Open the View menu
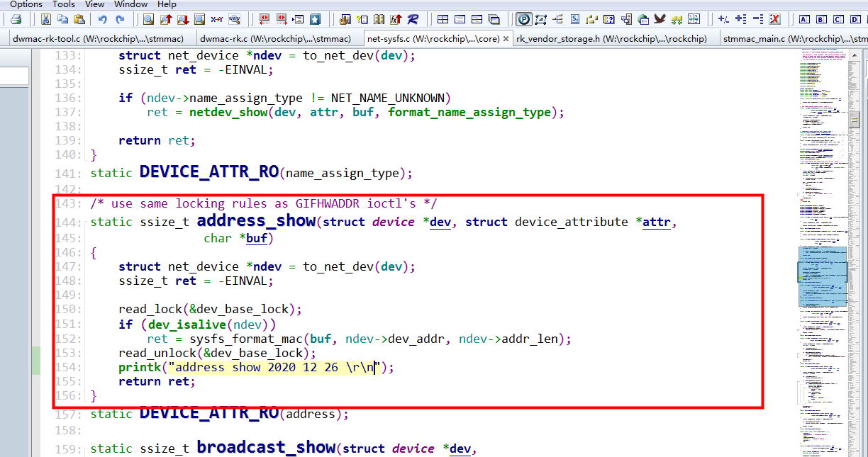This screenshot has width=868, height=457. [94, 4]
